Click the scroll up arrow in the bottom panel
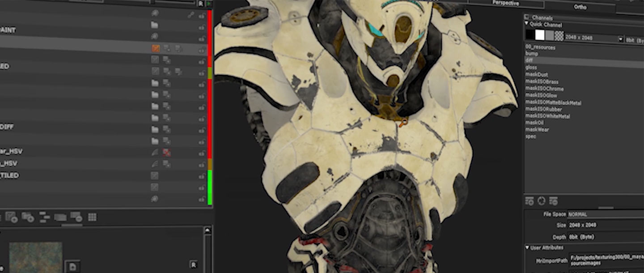This screenshot has width=644, height=273. pos(208,230)
